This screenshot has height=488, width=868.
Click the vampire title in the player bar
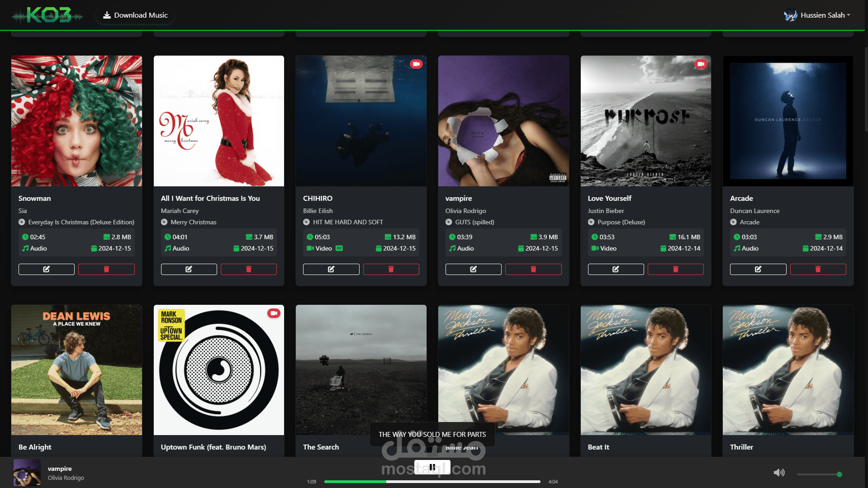(60, 469)
